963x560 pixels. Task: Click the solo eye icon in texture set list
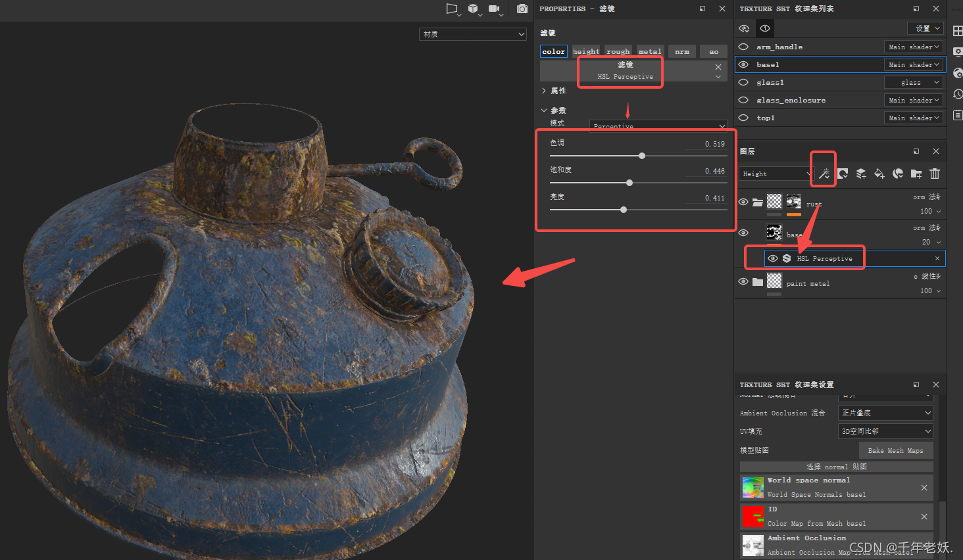[765, 28]
